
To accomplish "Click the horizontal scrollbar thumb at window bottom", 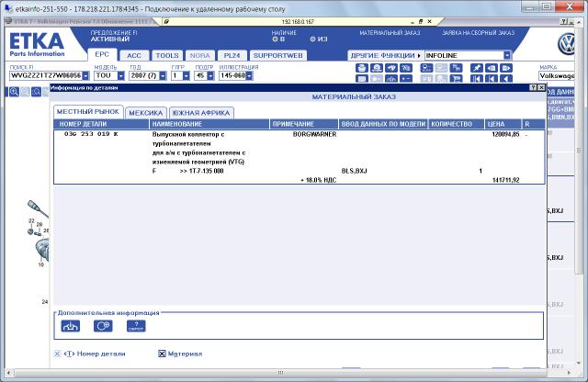I will click(x=280, y=373).
